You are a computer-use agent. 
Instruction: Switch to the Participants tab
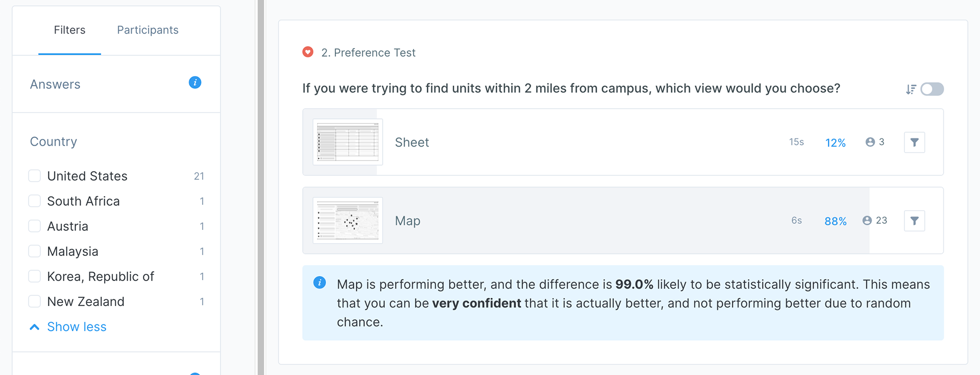click(148, 30)
